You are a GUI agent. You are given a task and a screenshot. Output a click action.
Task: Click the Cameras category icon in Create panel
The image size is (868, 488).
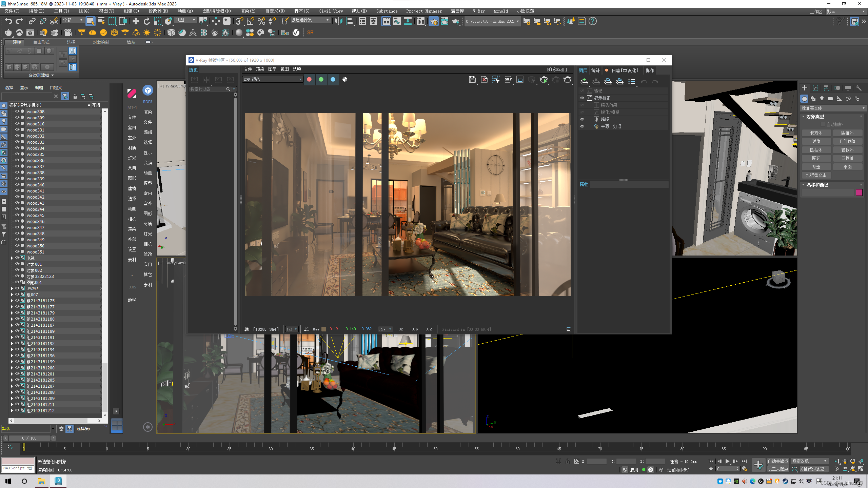[x=831, y=99]
